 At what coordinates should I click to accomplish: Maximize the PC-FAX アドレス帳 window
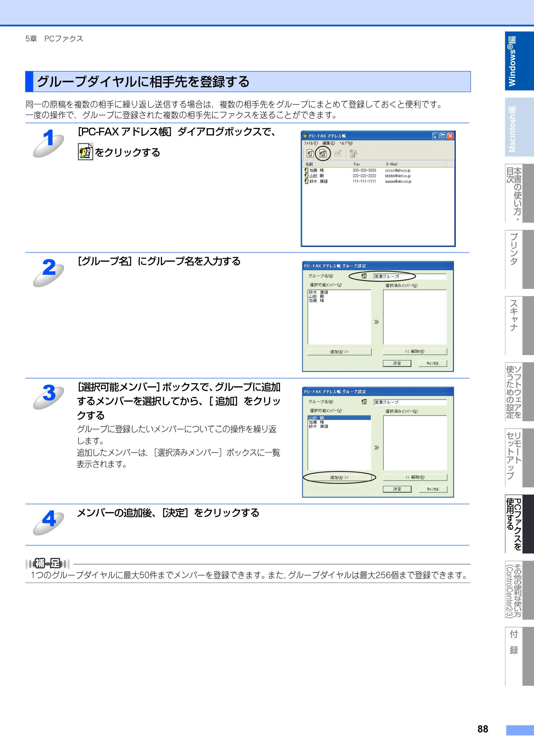click(443, 136)
